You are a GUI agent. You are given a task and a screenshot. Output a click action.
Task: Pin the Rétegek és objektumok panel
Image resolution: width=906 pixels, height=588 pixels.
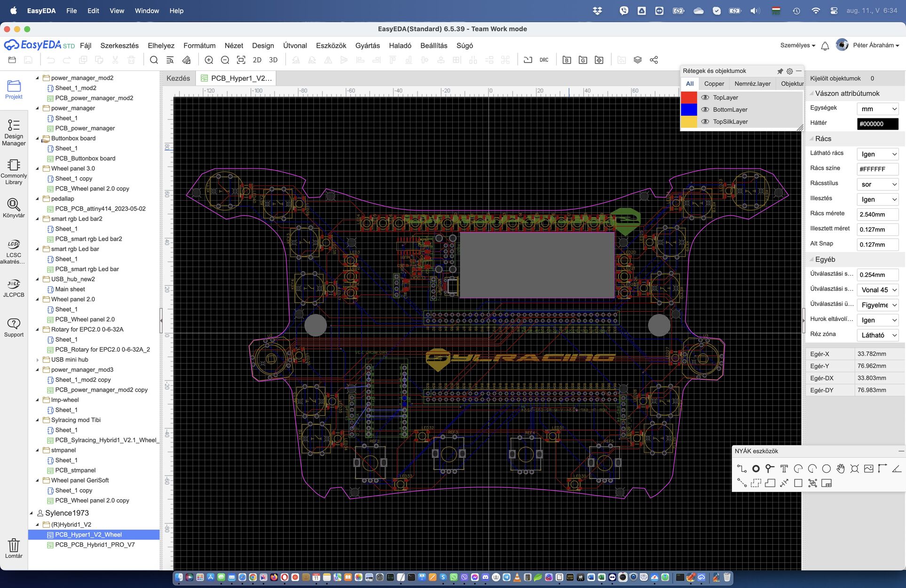(780, 71)
